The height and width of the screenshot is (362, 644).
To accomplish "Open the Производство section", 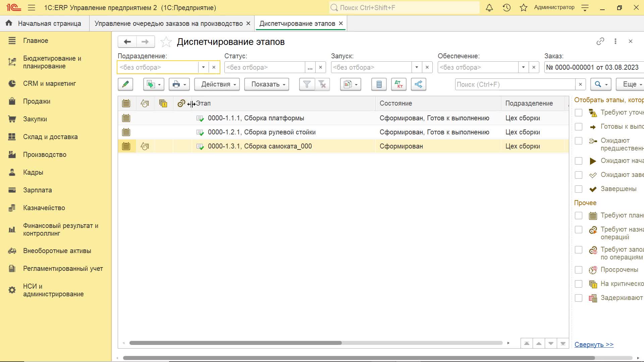I will tap(45, 155).
